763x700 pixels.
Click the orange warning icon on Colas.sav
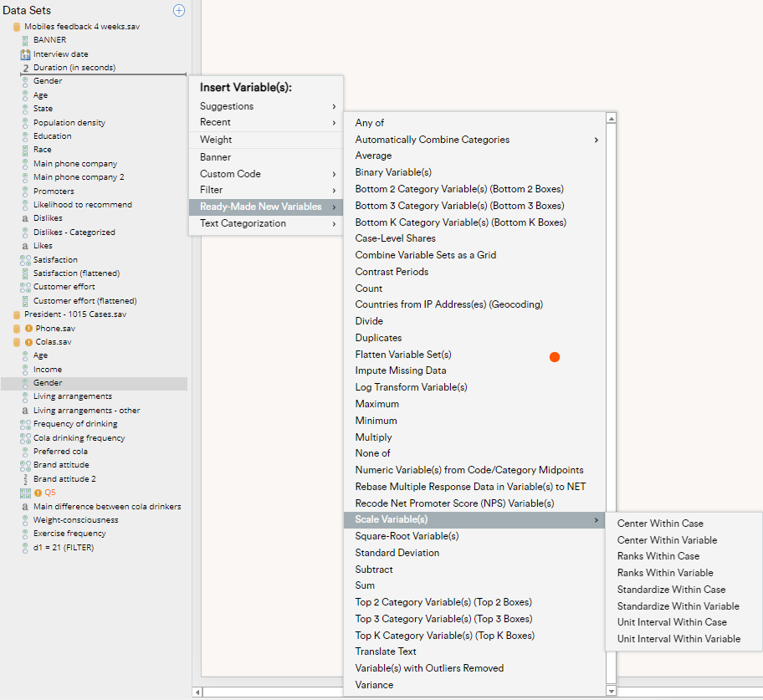tap(28, 342)
